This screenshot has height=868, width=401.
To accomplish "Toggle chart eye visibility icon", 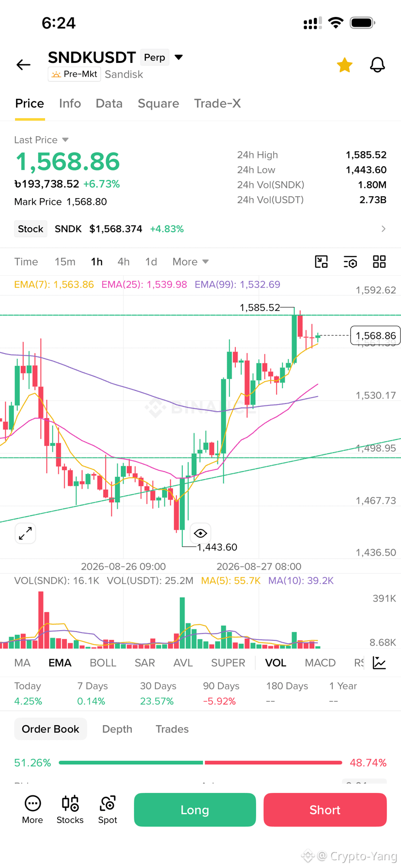I will (x=200, y=533).
